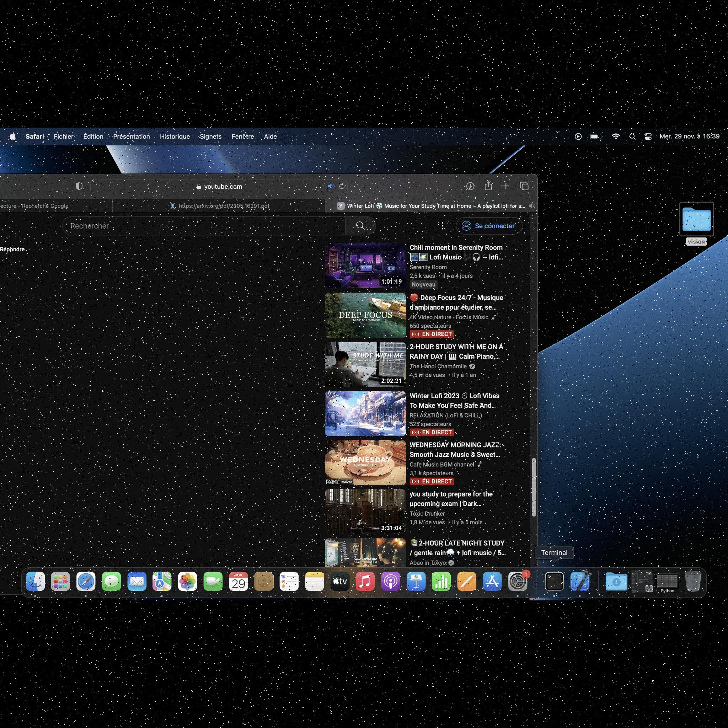The width and height of the screenshot is (728, 728).
Task: Open App Store from the Dock
Action: 492,581
